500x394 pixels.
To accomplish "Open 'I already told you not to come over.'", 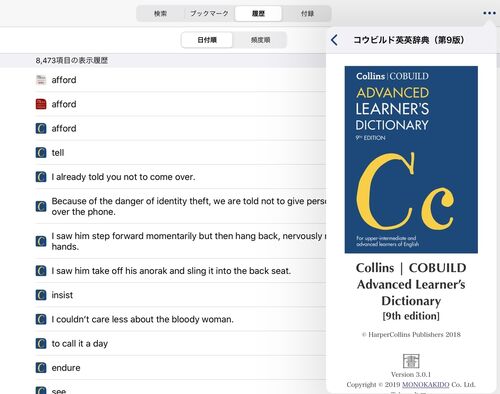I will click(180, 177).
